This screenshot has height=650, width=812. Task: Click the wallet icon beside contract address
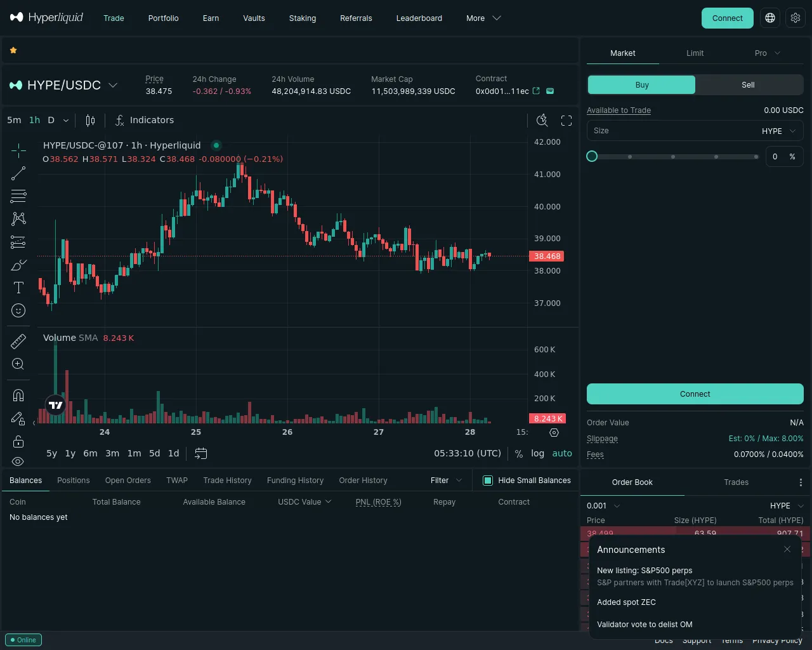click(x=550, y=91)
